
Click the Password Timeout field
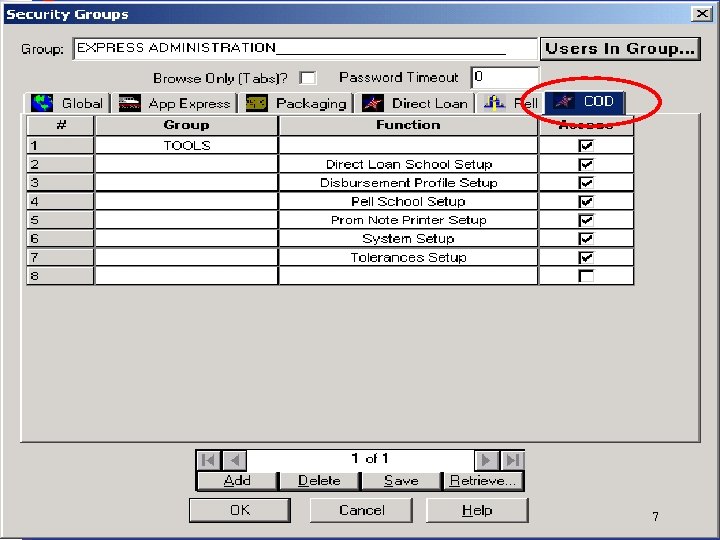coord(505,78)
